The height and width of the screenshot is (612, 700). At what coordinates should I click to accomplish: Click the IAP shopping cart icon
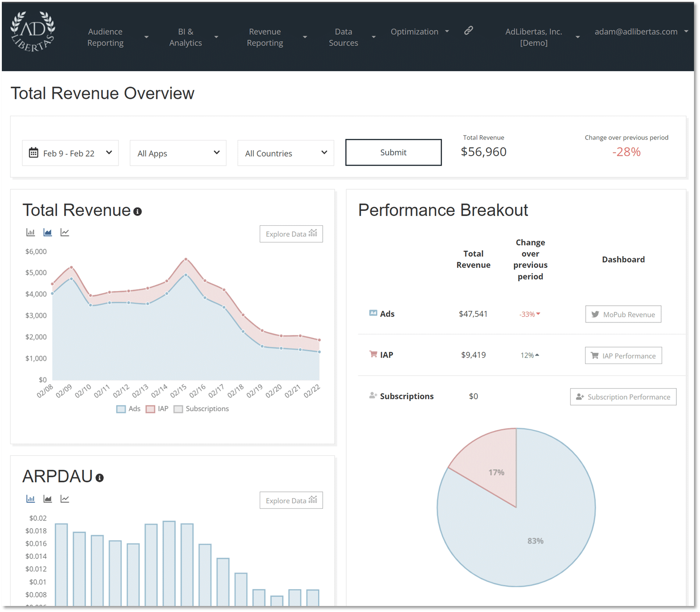[x=373, y=354]
